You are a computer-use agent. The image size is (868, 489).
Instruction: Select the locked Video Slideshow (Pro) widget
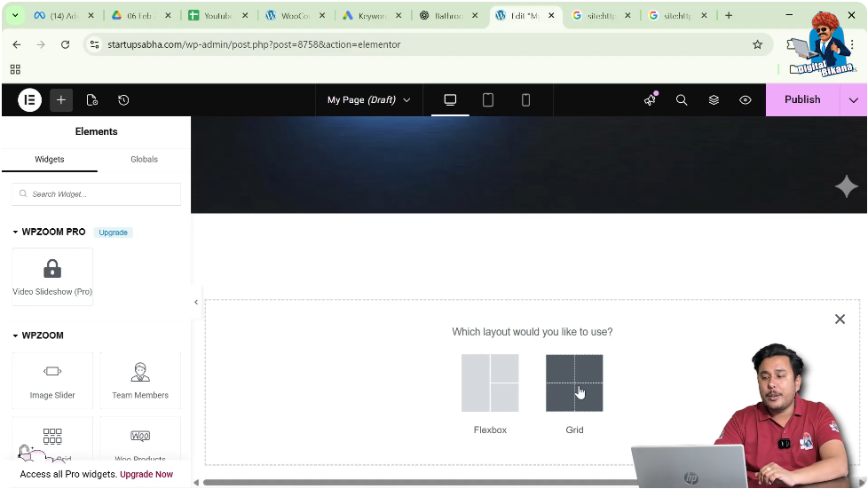pos(52,276)
